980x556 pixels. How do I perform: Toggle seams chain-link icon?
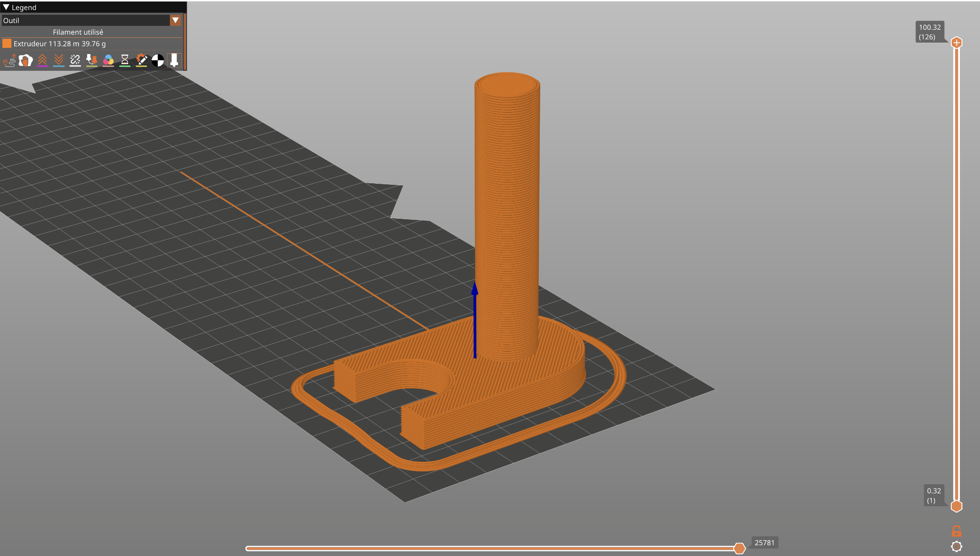75,60
